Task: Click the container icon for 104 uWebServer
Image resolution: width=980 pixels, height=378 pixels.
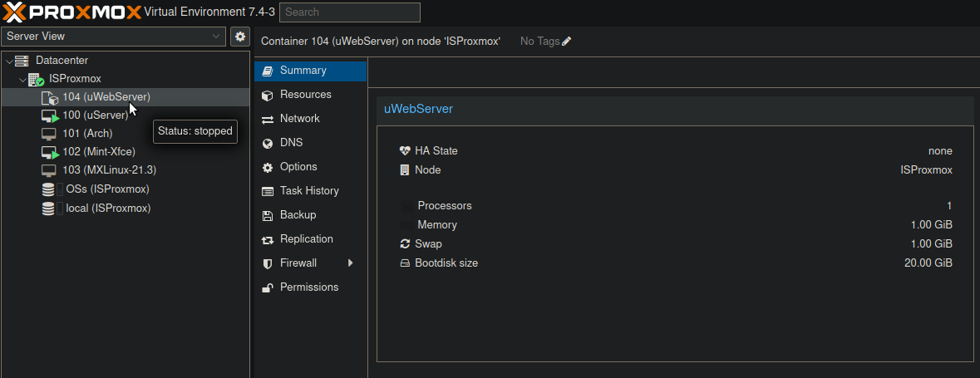Action: (x=49, y=97)
